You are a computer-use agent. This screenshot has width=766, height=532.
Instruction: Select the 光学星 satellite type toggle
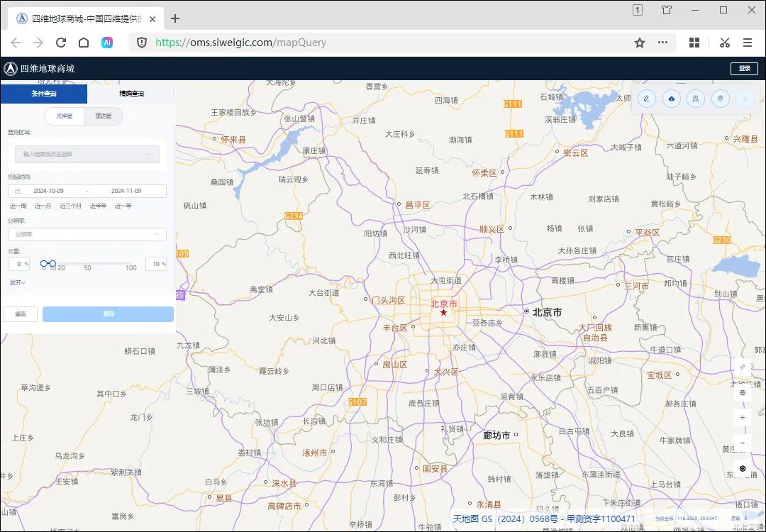point(64,116)
